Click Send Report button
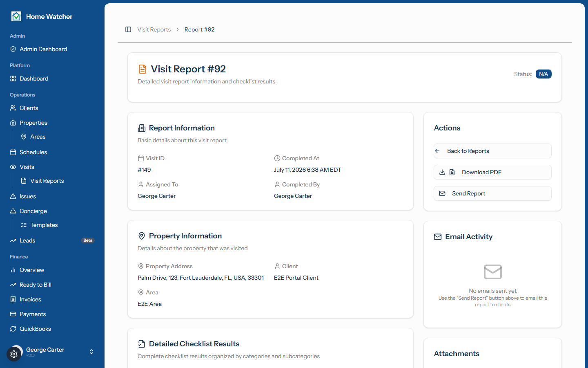 (x=492, y=193)
